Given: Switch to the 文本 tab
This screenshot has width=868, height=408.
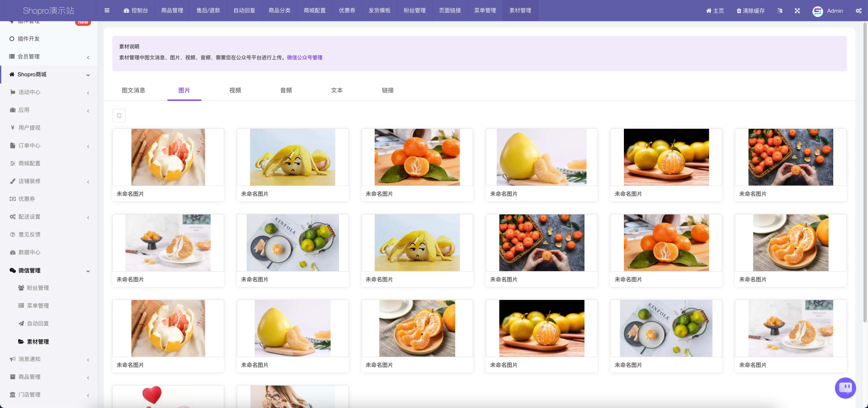Looking at the screenshot, I should [337, 90].
